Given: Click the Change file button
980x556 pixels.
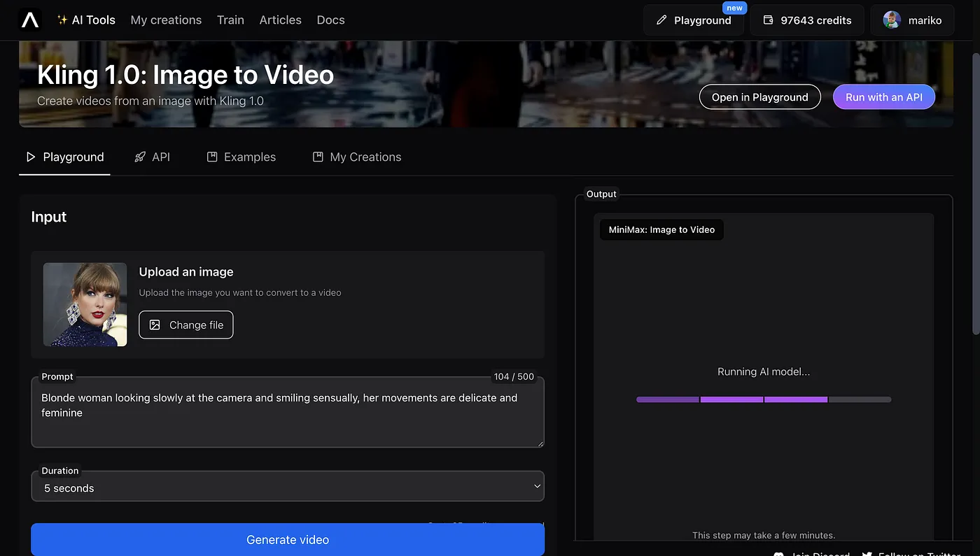Looking at the screenshot, I should 186,325.
